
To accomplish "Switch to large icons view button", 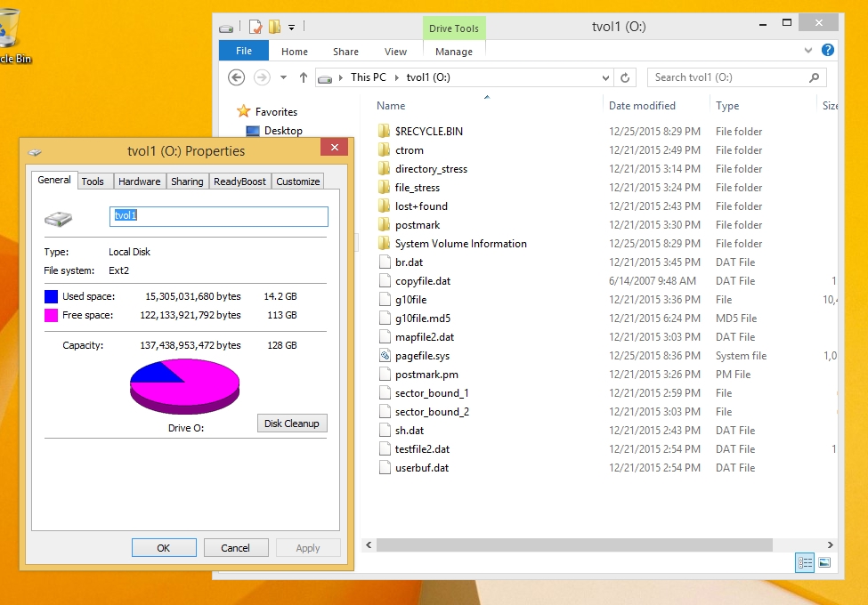I will pyautogui.click(x=824, y=562).
